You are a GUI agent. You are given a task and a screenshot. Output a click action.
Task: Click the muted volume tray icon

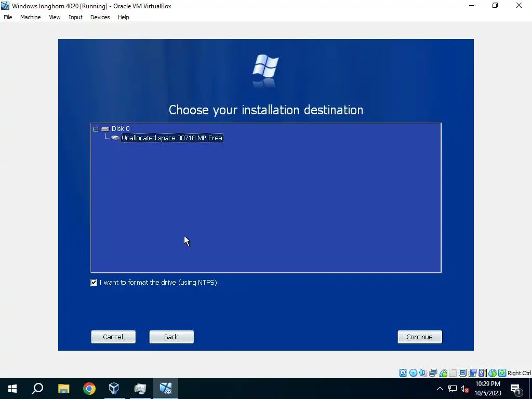click(465, 389)
